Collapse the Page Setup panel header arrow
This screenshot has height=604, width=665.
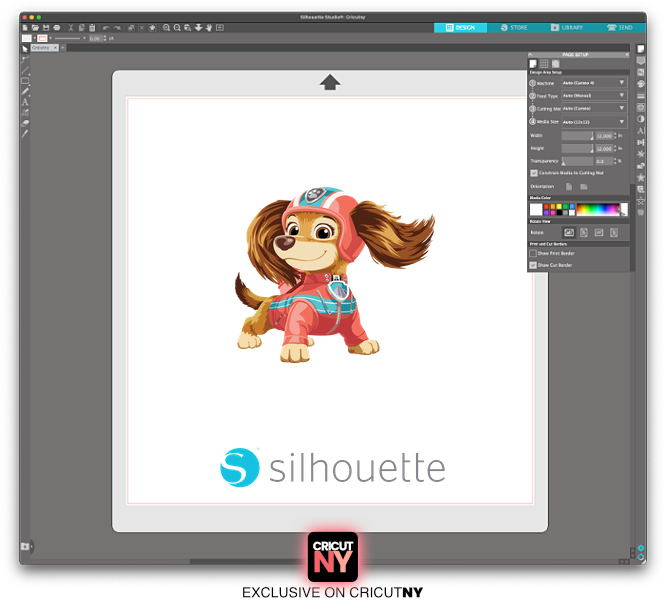point(530,55)
